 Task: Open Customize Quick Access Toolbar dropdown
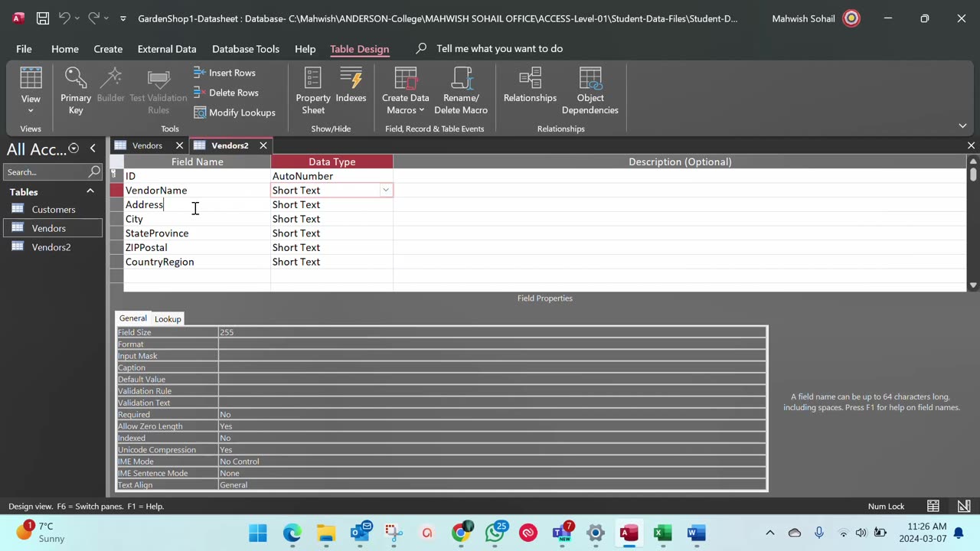click(x=123, y=18)
